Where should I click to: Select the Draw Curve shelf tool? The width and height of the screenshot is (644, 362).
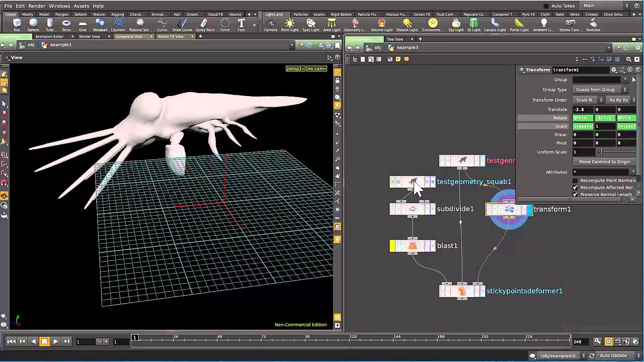(x=182, y=25)
